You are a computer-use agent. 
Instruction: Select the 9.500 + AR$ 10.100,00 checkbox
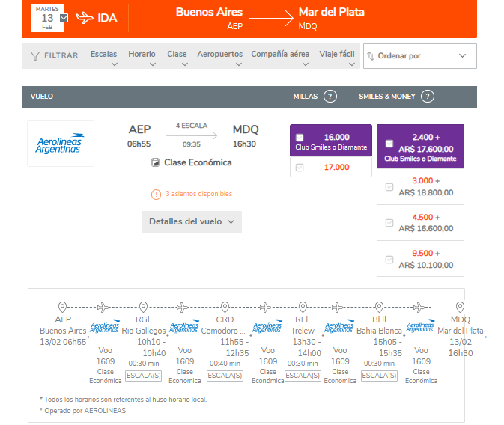pos(389,260)
